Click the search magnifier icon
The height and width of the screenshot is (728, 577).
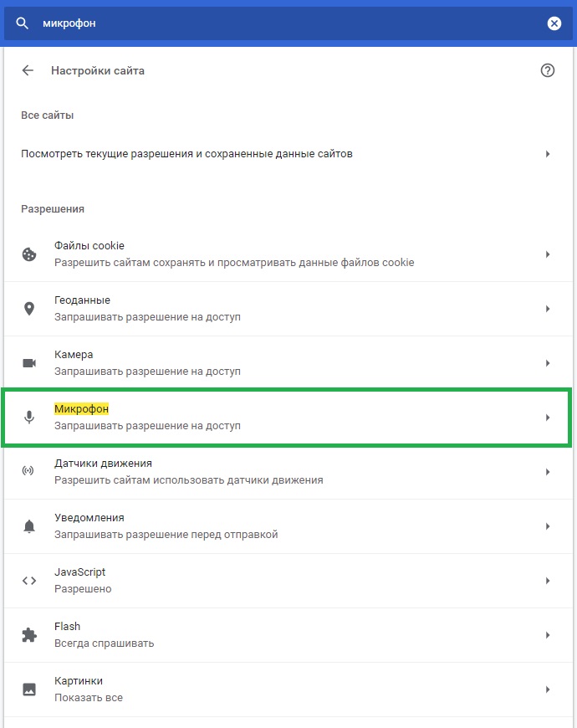(x=23, y=23)
